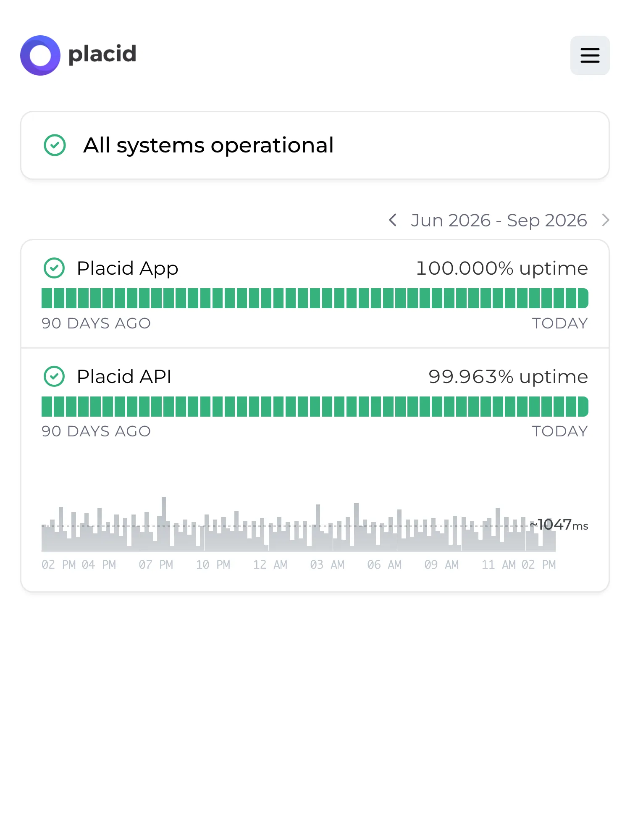Viewport: 630px width, 840px height.
Task: Click Placid App status check icon
Action: pos(54,268)
